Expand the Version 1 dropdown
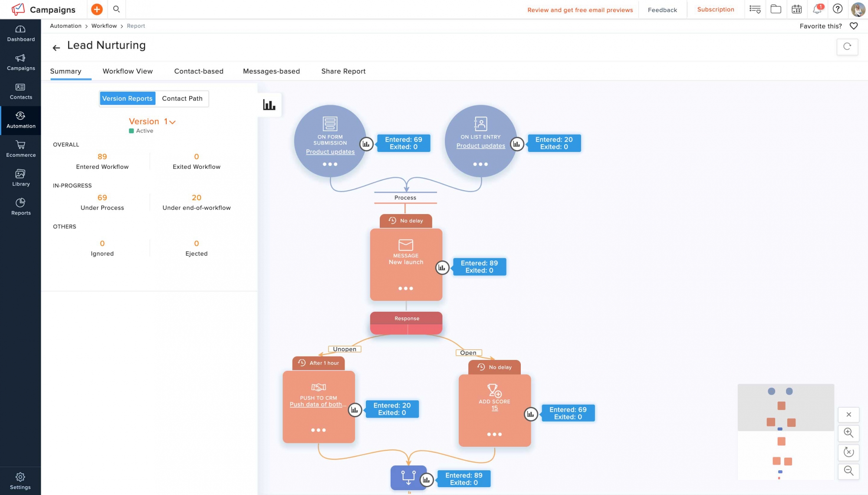868x495 pixels. tap(172, 122)
